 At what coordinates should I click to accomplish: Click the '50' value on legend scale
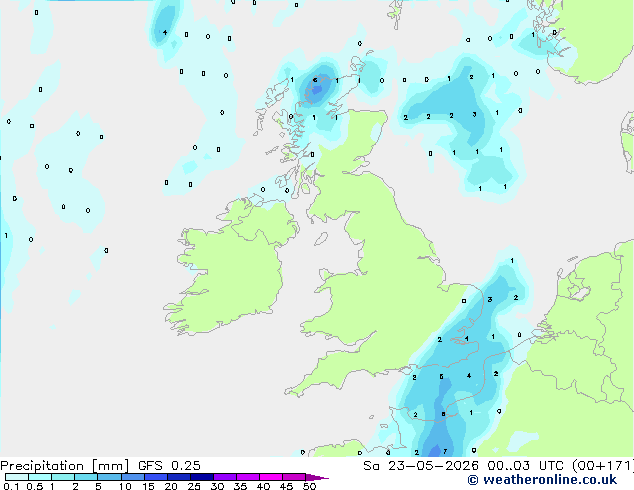tap(309, 486)
